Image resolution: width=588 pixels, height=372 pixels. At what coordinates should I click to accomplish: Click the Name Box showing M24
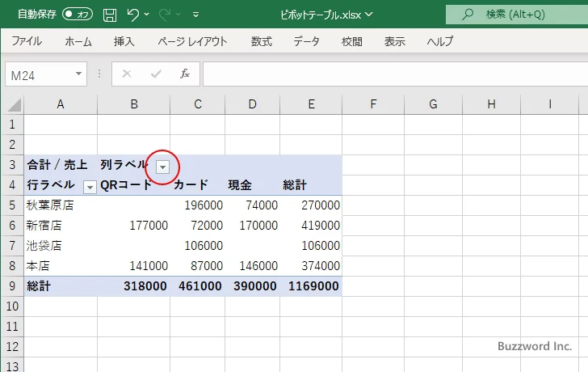(39, 74)
